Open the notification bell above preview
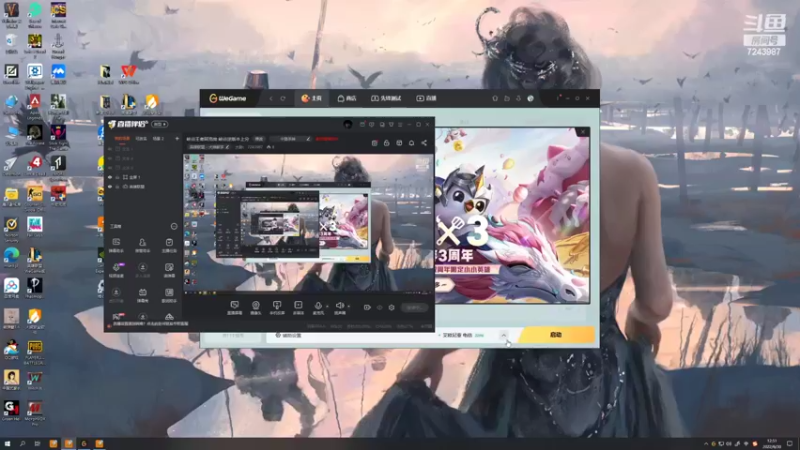800x450 pixels. coord(411,143)
